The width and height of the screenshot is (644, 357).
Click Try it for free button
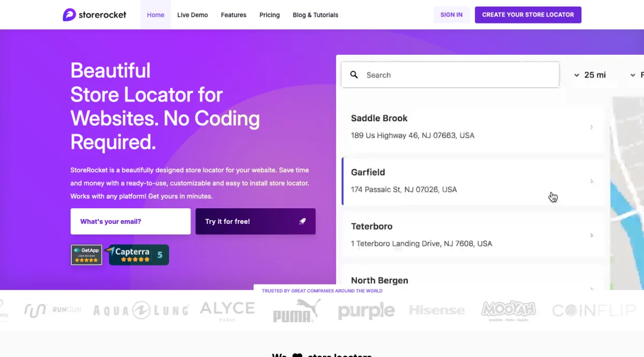click(255, 221)
